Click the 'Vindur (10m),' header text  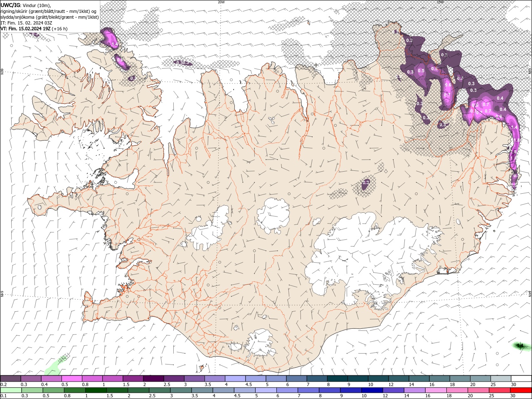(37, 5)
